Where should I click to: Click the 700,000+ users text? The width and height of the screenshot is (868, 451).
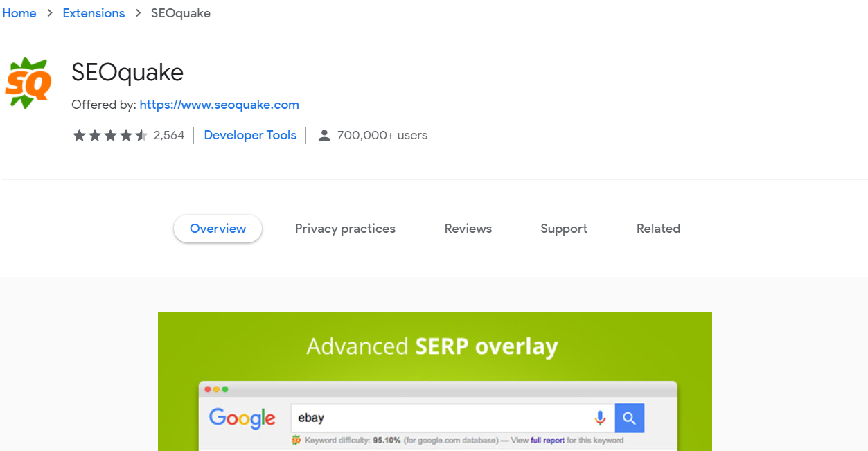tap(382, 135)
